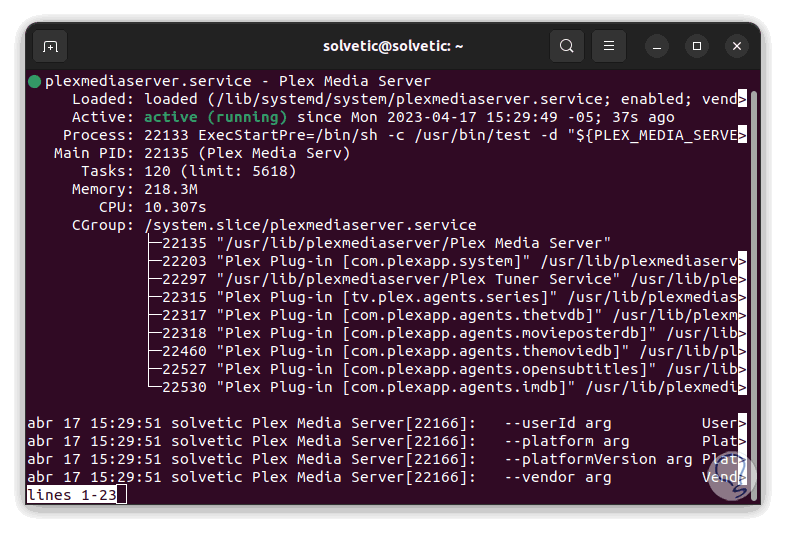Click the search icon in header bar
The image size is (786, 533).
coord(567,46)
